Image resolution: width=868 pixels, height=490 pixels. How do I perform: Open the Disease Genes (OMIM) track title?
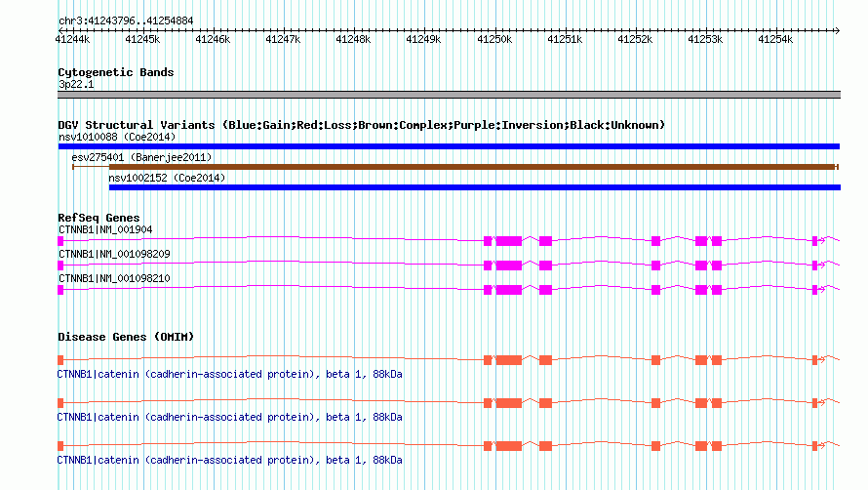(126, 337)
